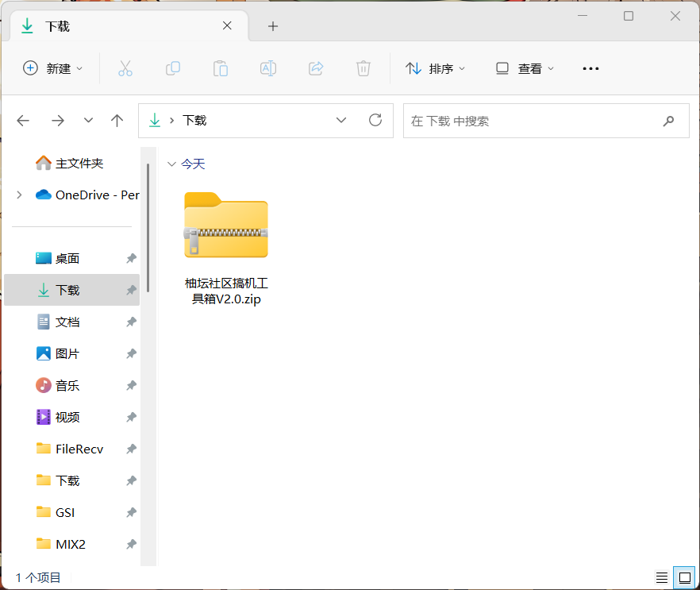Click the Rename icon in toolbar
Screen dimensions: 700x590
click(268, 68)
